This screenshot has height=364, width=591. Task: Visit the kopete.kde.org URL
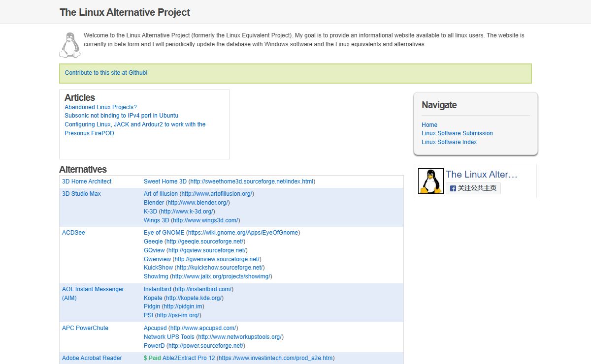coord(194,298)
